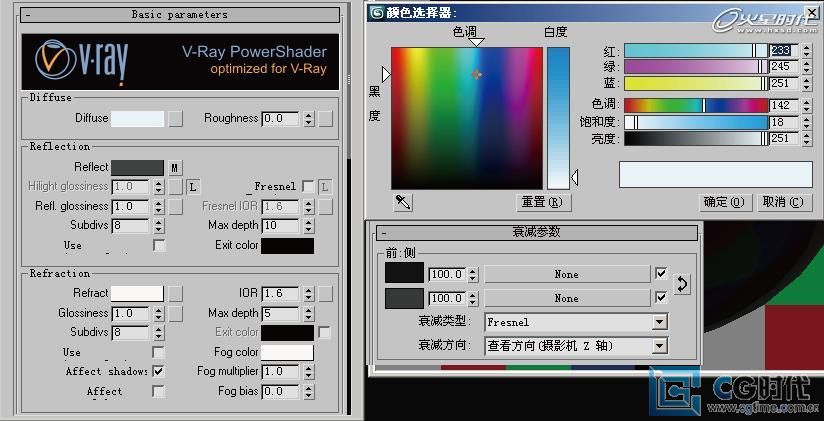Uncheck the first falloff map enable checkbox

[x=661, y=273]
